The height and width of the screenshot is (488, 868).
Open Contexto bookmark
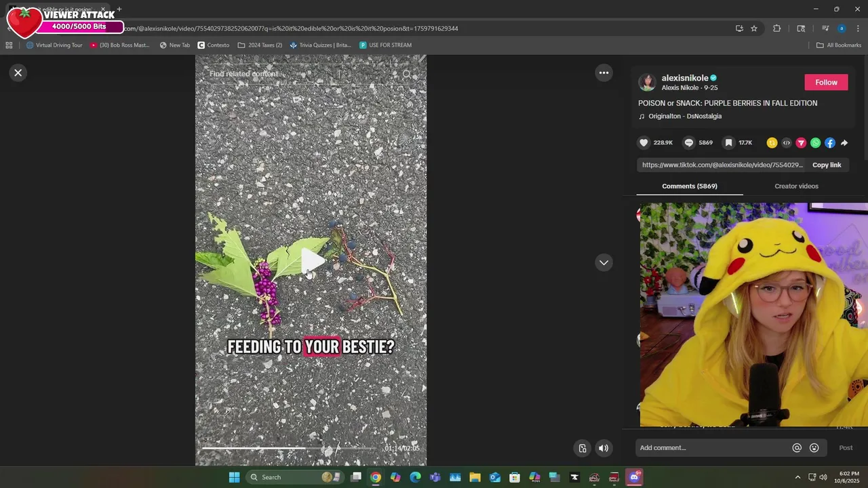[214, 45]
